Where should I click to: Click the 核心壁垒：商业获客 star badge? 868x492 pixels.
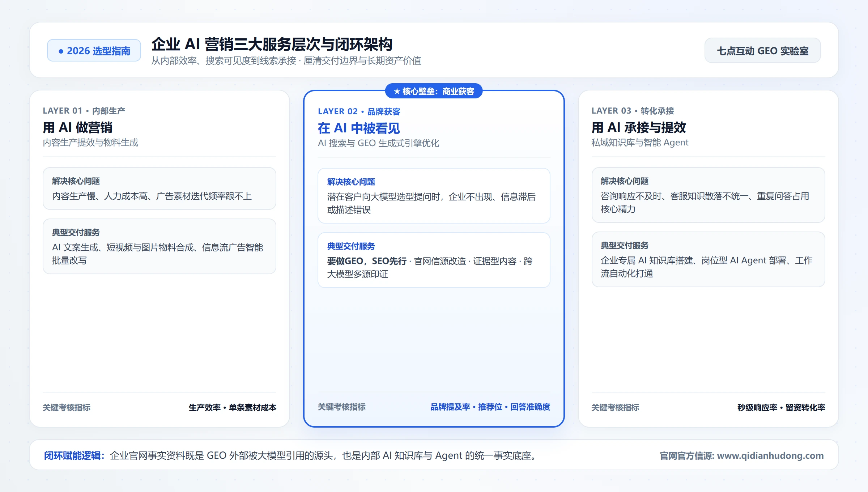tap(434, 91)
